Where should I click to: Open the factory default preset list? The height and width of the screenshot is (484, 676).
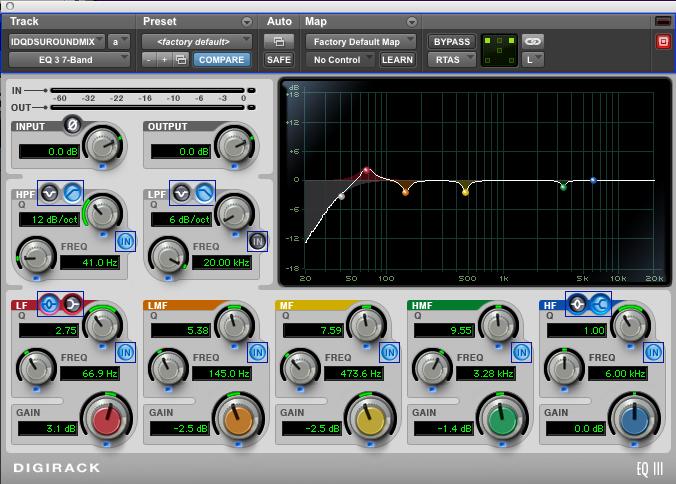click(x=197, y=42)
